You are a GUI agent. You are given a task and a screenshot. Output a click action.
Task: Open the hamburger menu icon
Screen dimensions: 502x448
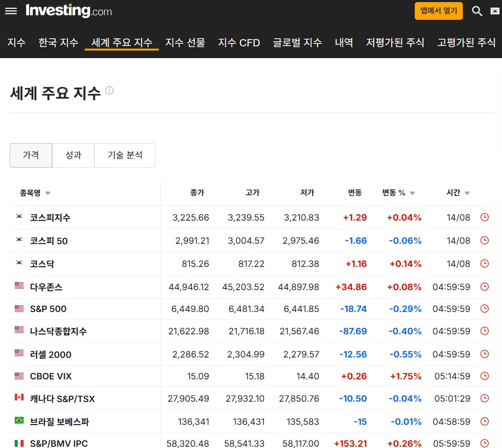pos(11,11)
